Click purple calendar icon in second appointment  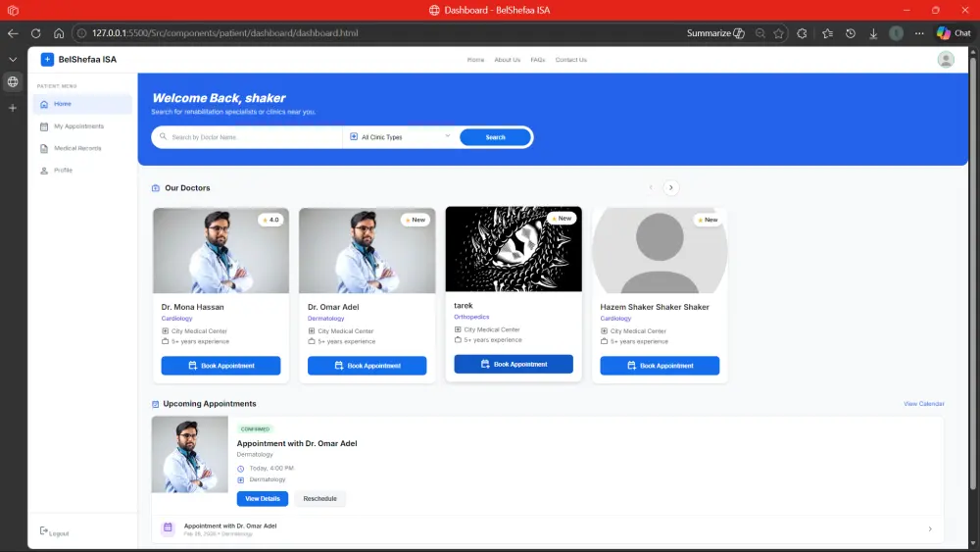click(168, 528)
